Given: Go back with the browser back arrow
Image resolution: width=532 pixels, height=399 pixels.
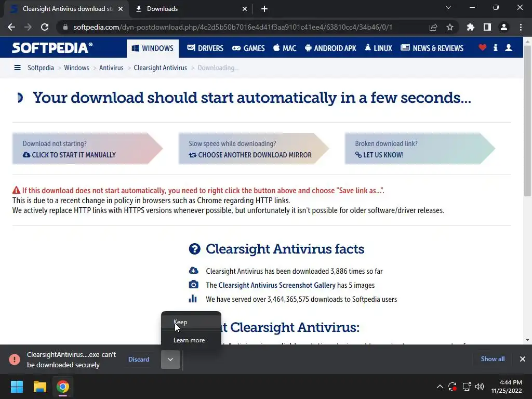Looking at the screenshot, I should pos(11,27).
